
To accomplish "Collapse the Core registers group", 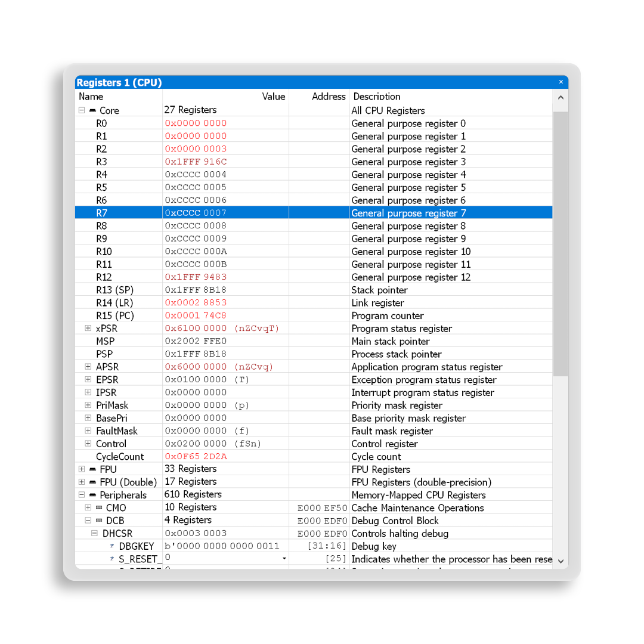I will tap(82, 110).
